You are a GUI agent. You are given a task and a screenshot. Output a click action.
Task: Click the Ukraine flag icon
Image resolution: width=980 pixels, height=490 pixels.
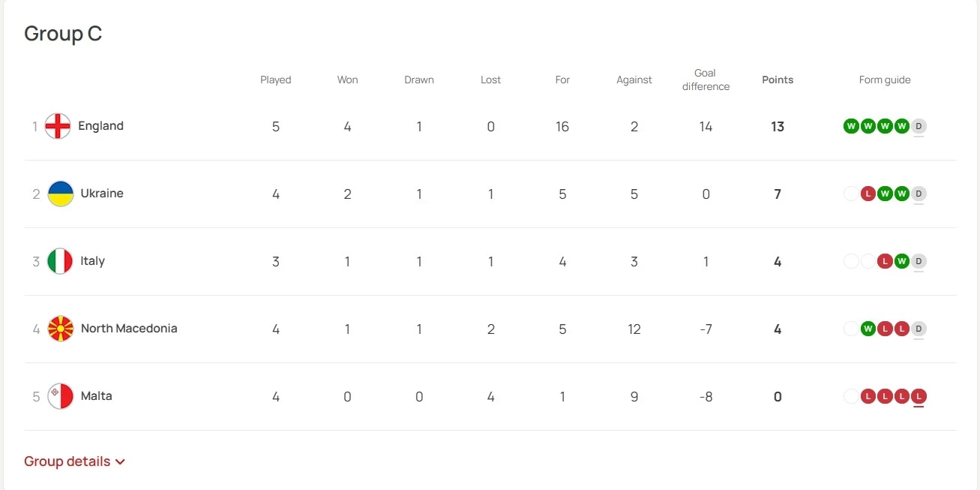(61, 194)
